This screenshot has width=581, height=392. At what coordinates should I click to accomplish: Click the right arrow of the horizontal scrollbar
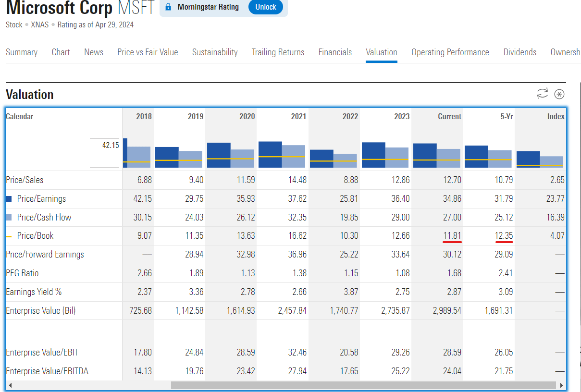pos(561,385)
